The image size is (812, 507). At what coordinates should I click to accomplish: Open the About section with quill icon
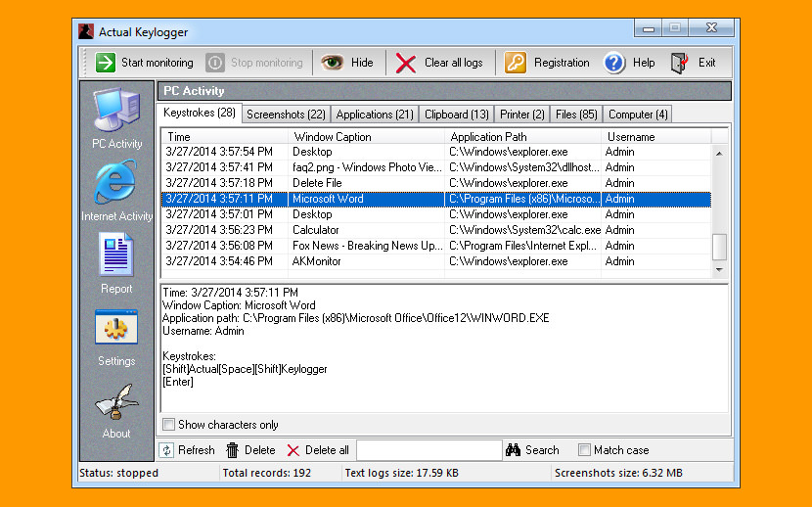coord(116,408)
